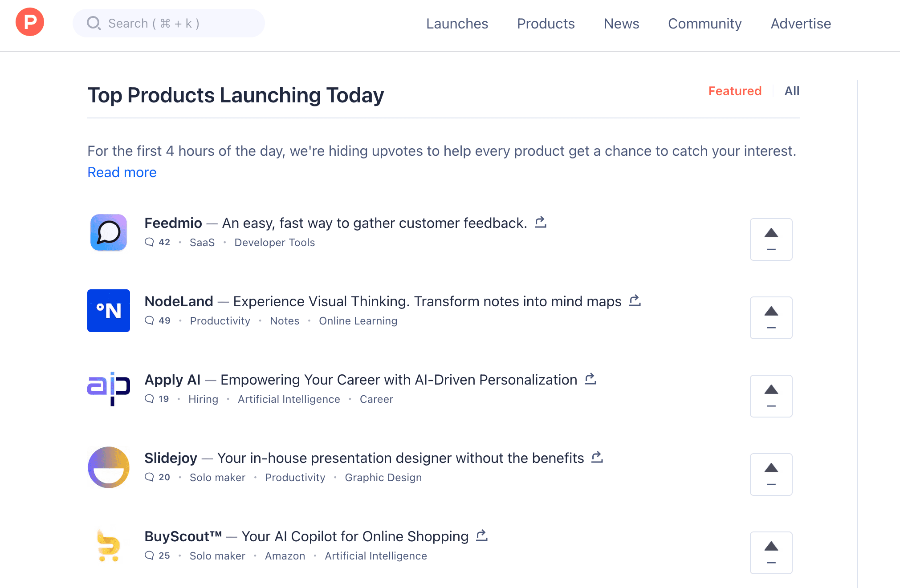Click the NodeLand tagline about mind maps

(428, 301)
